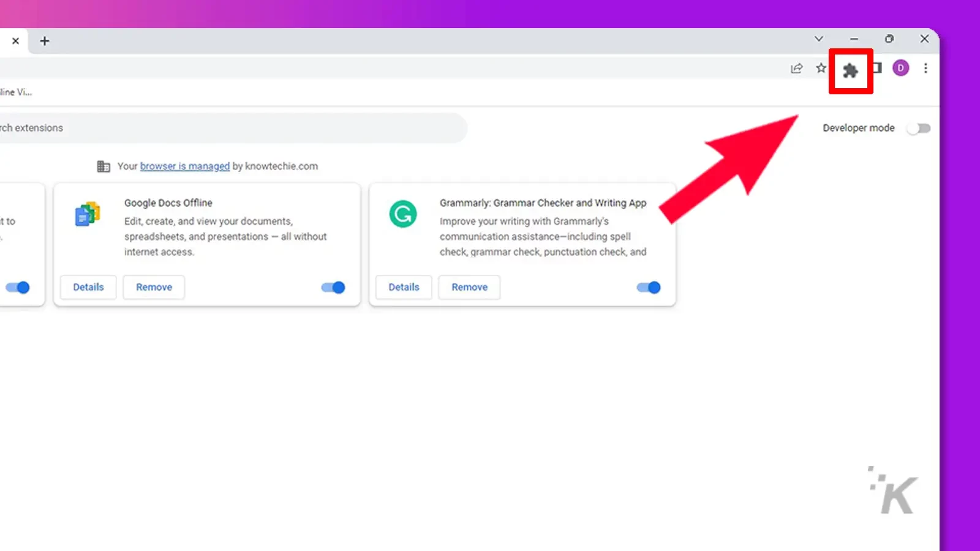Click the 'by knowtechie.com' text
The height and width of the screenshot is (551, 980).
point(275,166)
